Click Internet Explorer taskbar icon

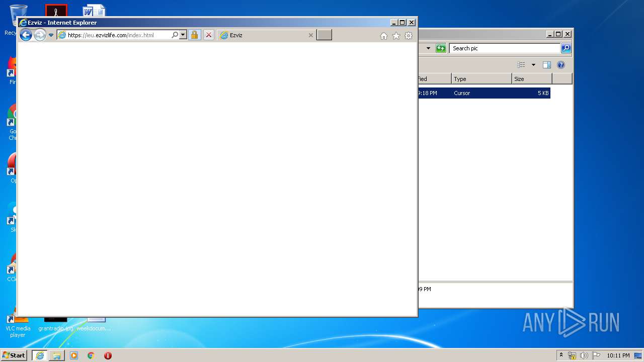[40, 355]
